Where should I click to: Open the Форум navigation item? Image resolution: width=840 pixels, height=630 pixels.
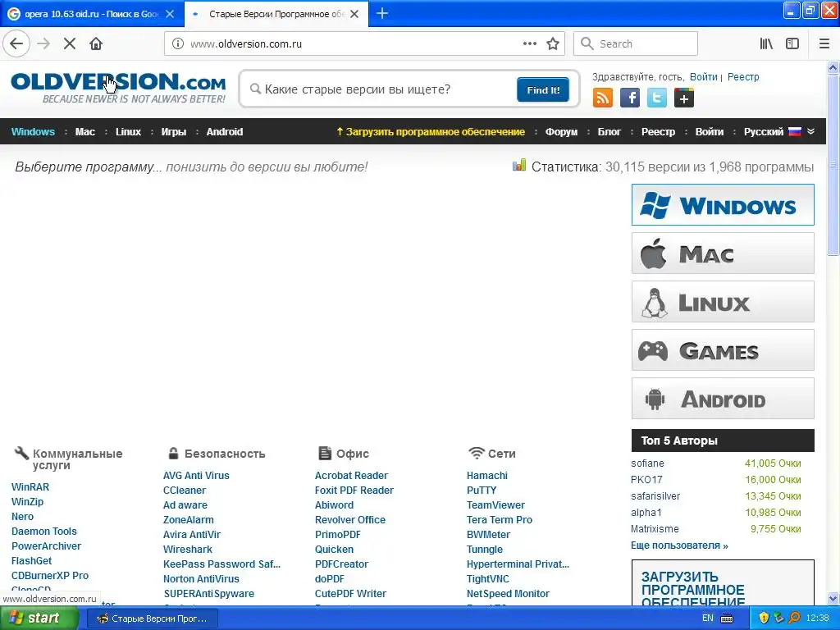pyautogui.click(x=561, y=132)
